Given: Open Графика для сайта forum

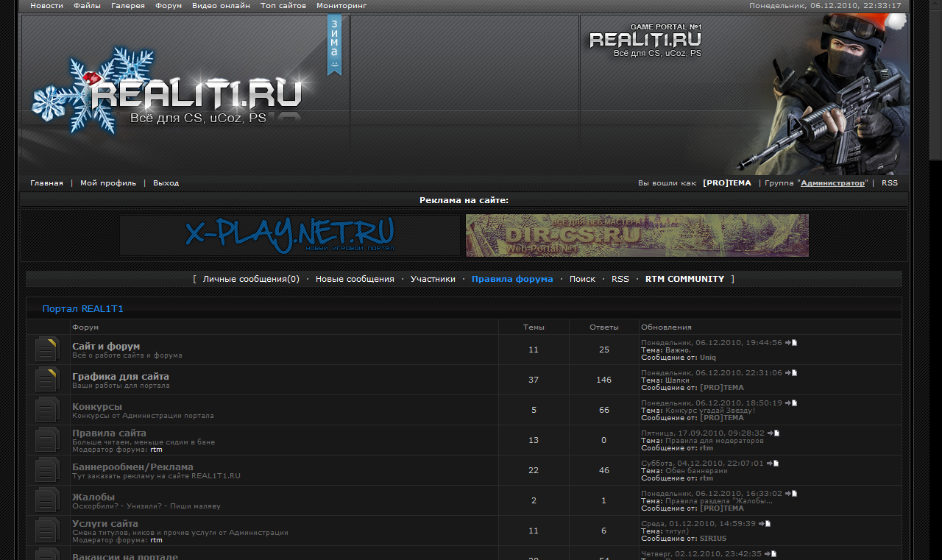Looking at the screenshot, I should coord(121,376).
